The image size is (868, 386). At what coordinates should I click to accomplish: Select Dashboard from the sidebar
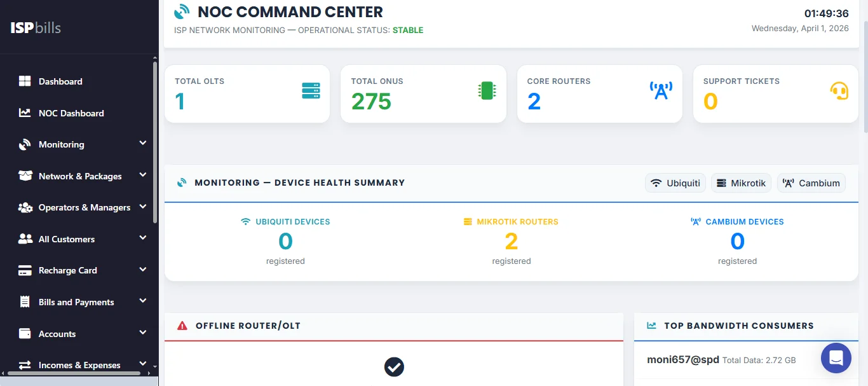tap(60, 81)
